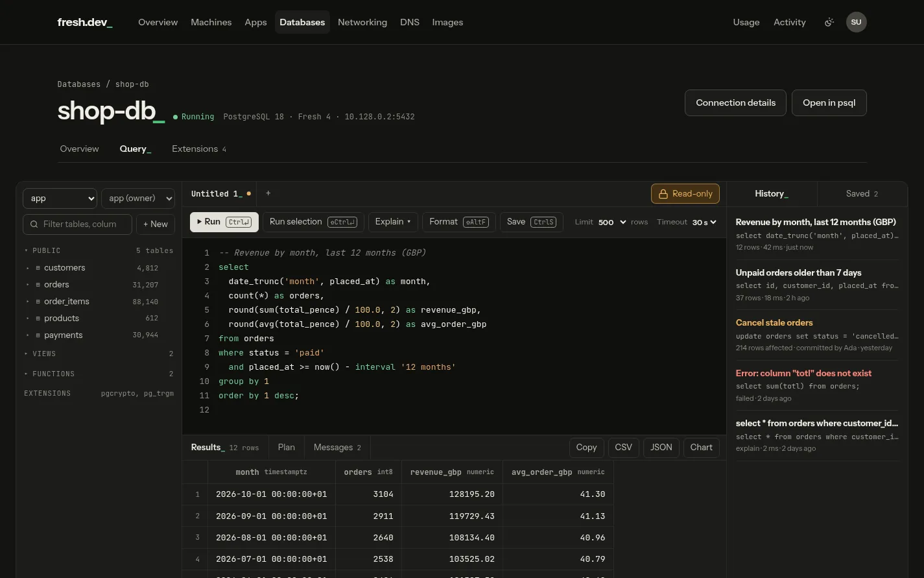Open the Machines nav item
This screenshot has width=924, height=578.
211,22
